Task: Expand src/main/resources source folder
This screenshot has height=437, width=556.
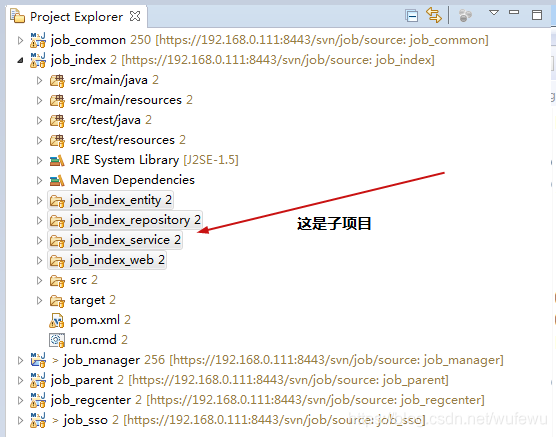Action: (39, 100)
